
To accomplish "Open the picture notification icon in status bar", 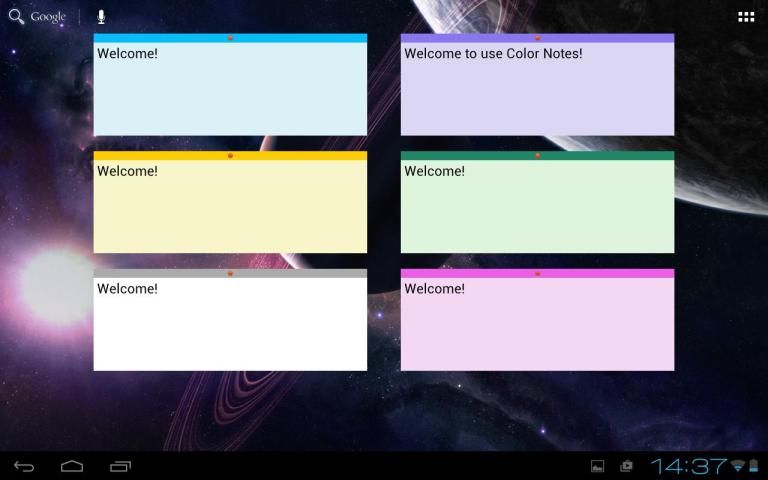I will pyautogui.click(x=598, y=466).
